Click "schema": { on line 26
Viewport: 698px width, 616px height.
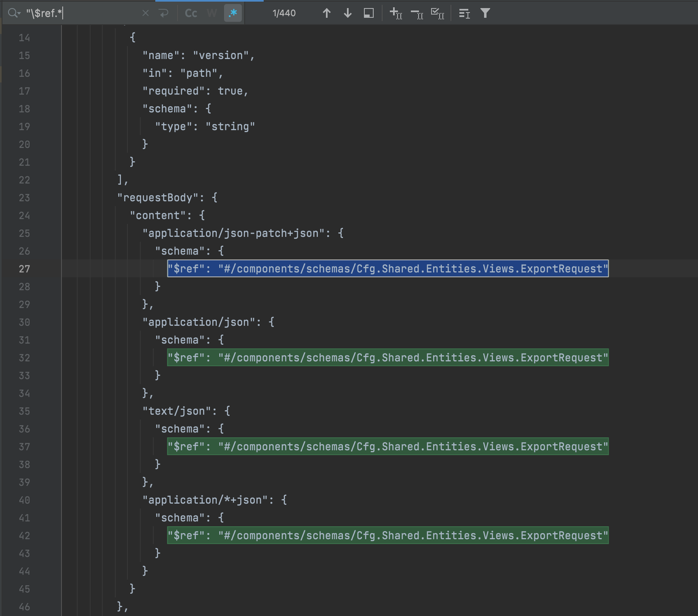(189, 251)
